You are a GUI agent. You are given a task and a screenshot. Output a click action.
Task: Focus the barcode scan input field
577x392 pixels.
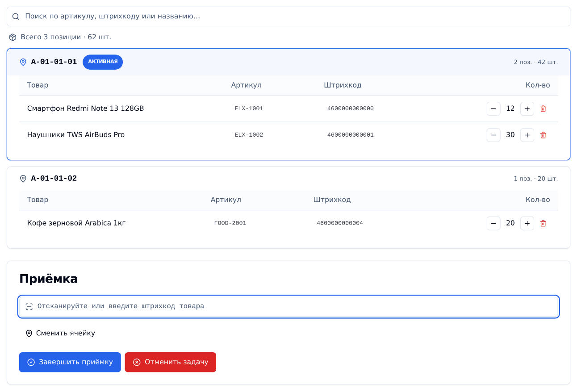click(288, 306)
